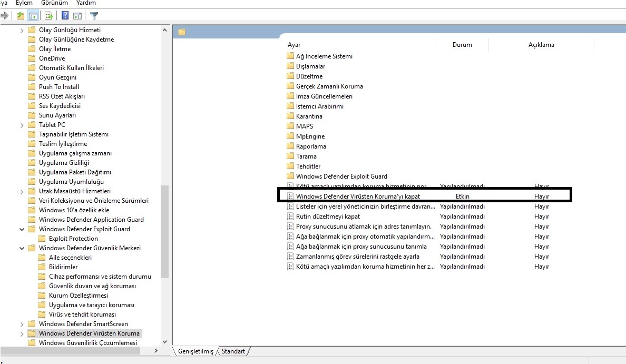Open the Gerçek Zamanlı Koruma folder

click(329, 86)
